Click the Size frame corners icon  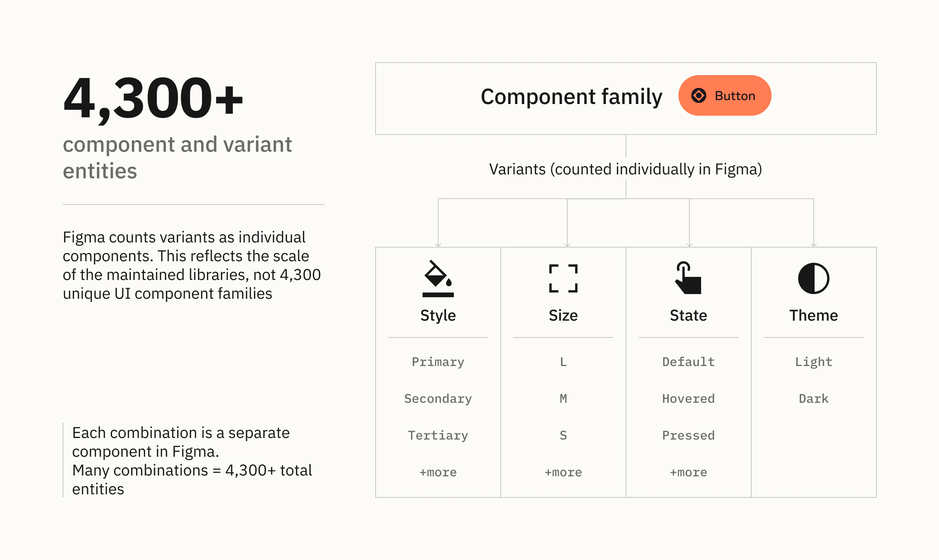point(563,278)
